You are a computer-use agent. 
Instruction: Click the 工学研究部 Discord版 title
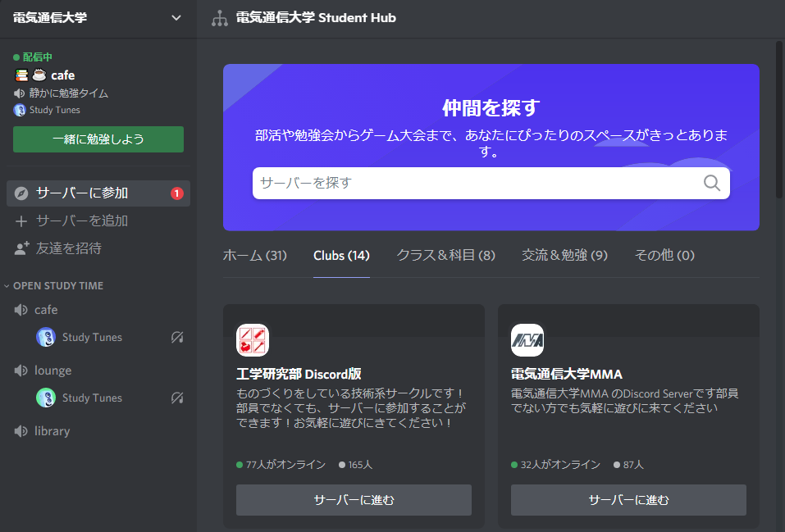[x=299, y=375]
